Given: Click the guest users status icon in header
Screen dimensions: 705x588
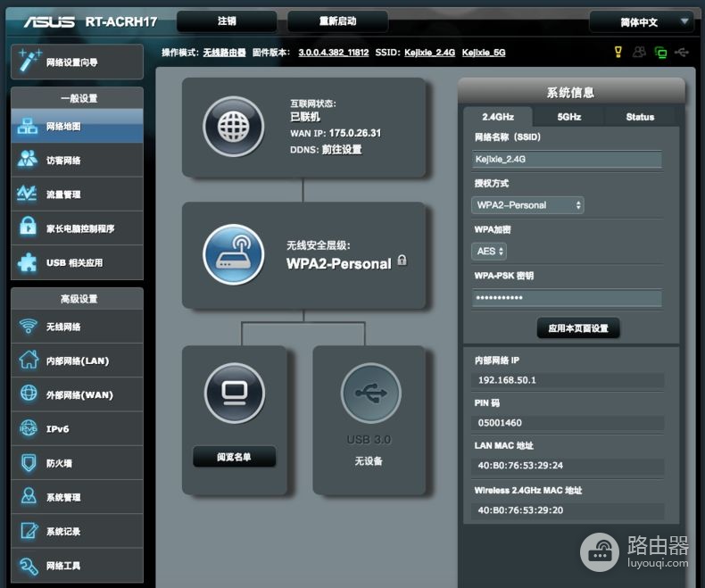Looking at the screenshot, I should click(639, 52).
